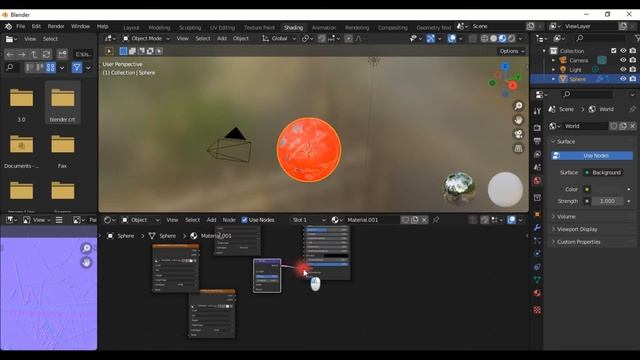The width and height of the screenshot is (640, 360).
Task: Go back in the file browser
Action: [x=10, y=54]
